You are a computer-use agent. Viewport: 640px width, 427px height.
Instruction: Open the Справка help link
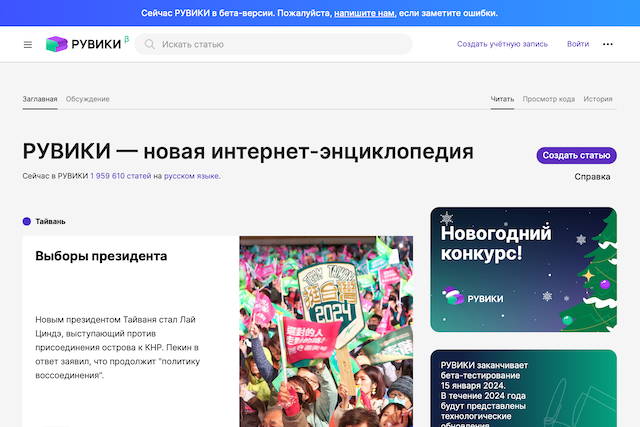tap(592, 177)
